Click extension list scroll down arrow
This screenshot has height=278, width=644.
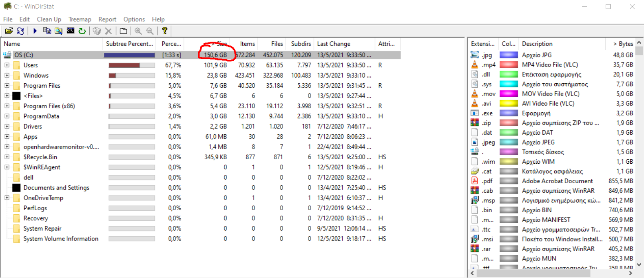640,265
